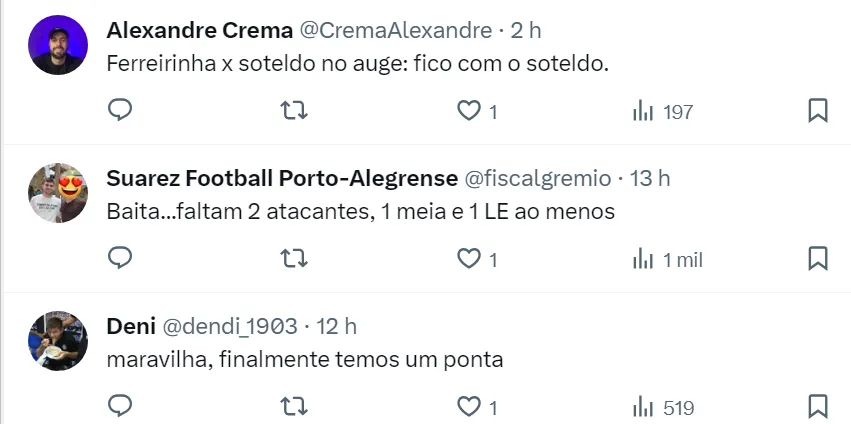Screen dimensions: 851x424
Task: Open the @fiscalgremio handle link
Action: [x=538, y=178]
